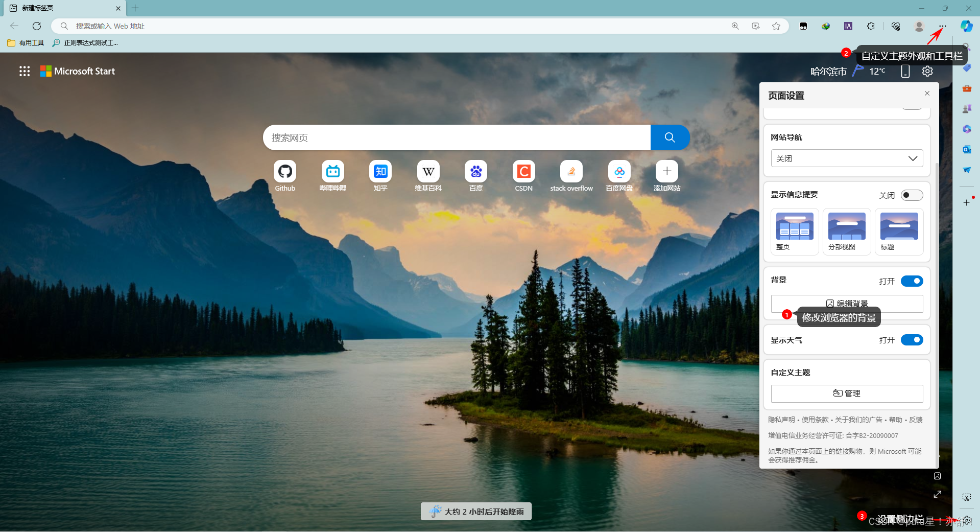Open the three-dot Settings and more menu
This screenshot has height=532, width=980.
(x=943, y=26)
